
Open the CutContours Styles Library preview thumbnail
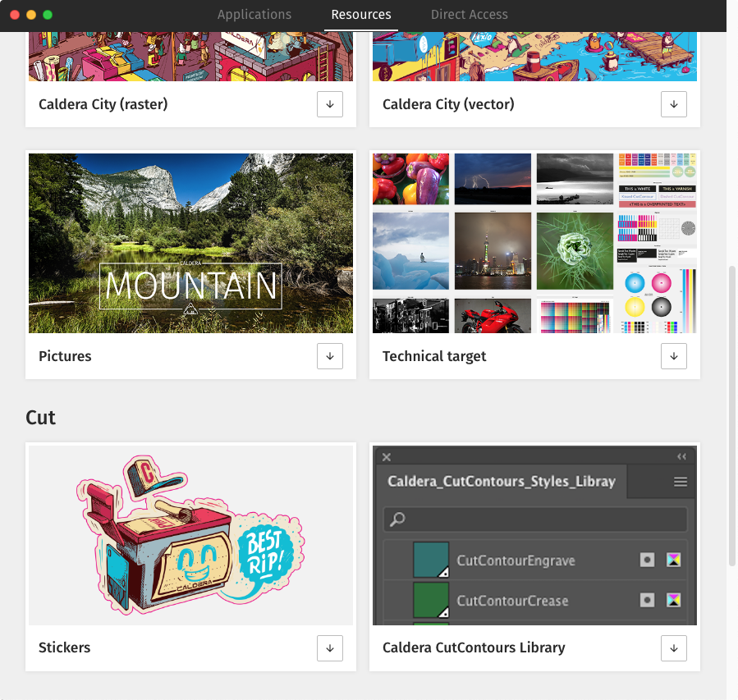pos(534,535)
